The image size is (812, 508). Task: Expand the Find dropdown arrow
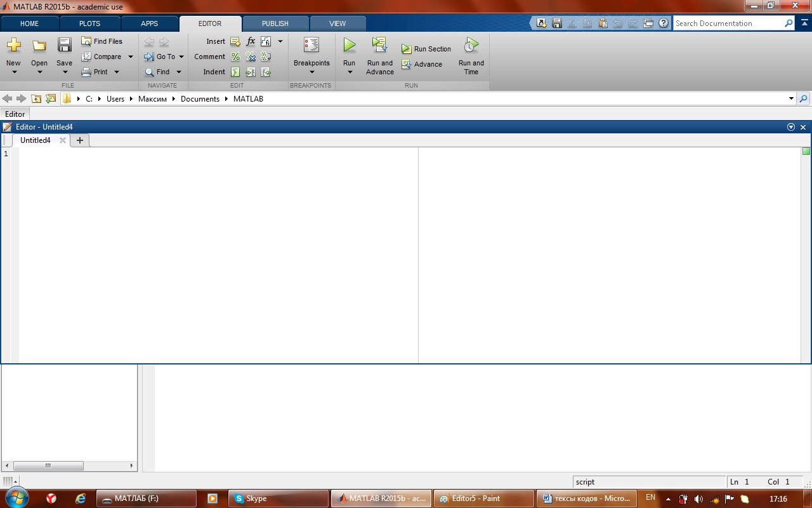(179, 72)
